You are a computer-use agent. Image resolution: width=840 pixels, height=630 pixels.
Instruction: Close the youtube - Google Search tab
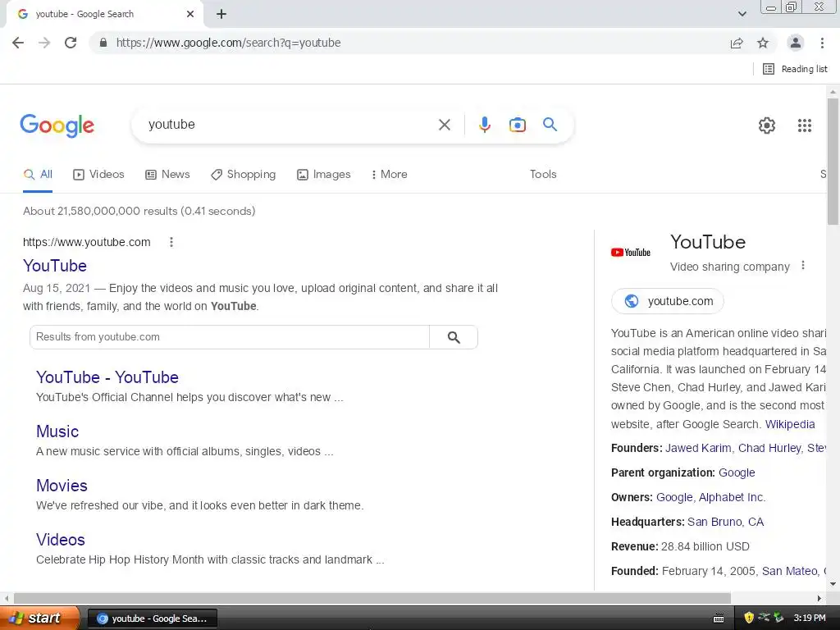pyautogui.click(x=190, y=14)
